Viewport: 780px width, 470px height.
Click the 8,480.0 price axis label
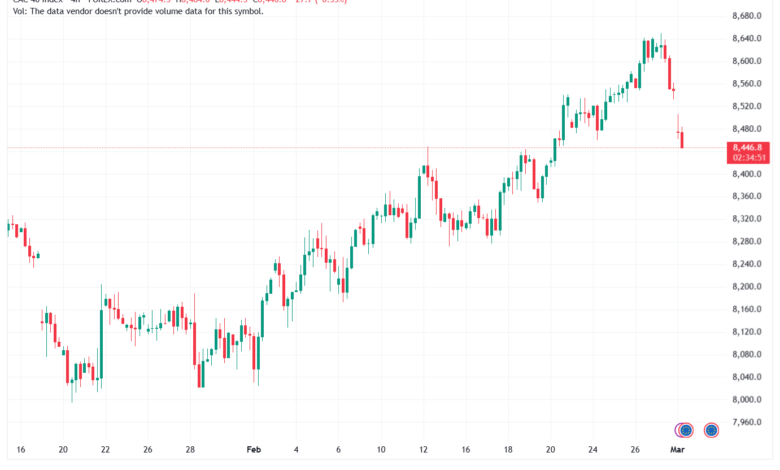tap(747, 129)
